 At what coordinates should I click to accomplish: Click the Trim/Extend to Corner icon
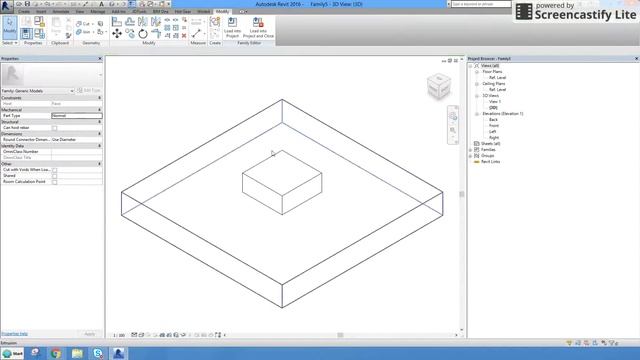click(156, 33)
